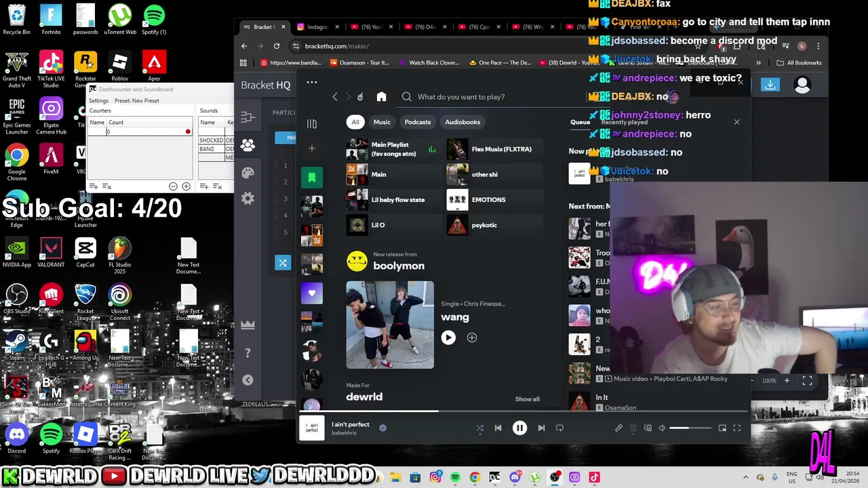Image resolution: width=868 pixels, height=488 pixels.
Task: Toggle repeat in Spotify player
Action: tap(559, 428)
